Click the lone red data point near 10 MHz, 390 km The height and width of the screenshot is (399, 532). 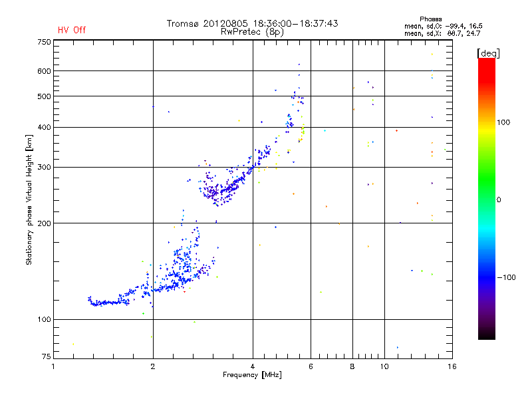pyautogui.click(x=396, y=130)
